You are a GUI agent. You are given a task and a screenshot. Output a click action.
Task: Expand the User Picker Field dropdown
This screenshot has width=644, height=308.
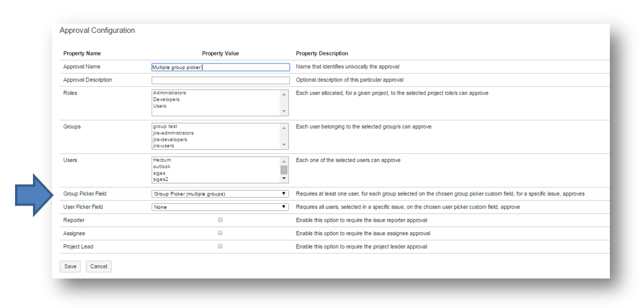point(220,207)
